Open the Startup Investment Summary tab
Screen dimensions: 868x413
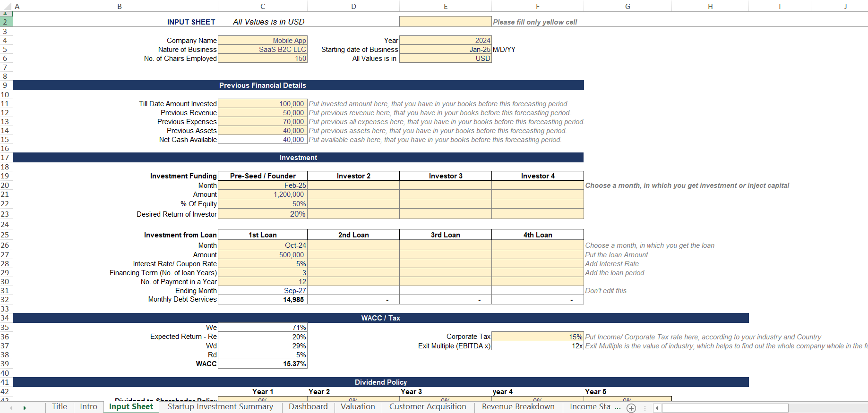(220, 407)
